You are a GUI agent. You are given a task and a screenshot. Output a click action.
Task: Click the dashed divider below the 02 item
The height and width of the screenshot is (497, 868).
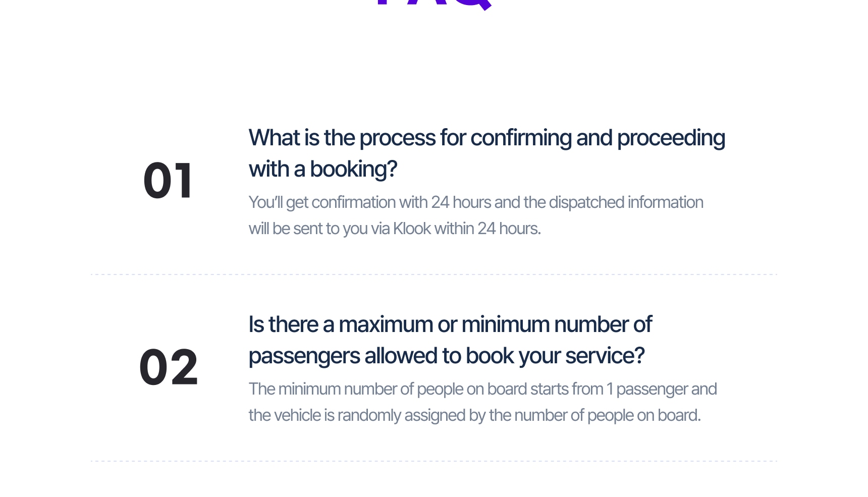point(434,461)
